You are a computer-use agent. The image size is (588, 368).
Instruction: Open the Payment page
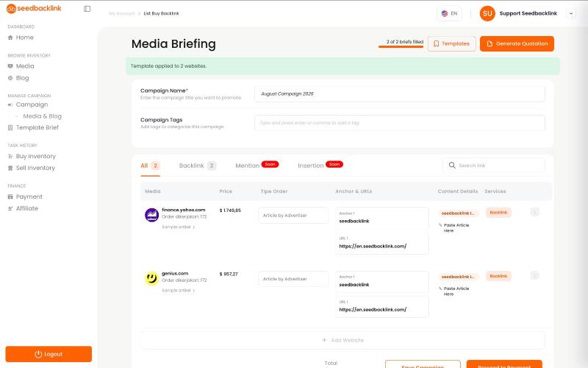tap(29, 197)
